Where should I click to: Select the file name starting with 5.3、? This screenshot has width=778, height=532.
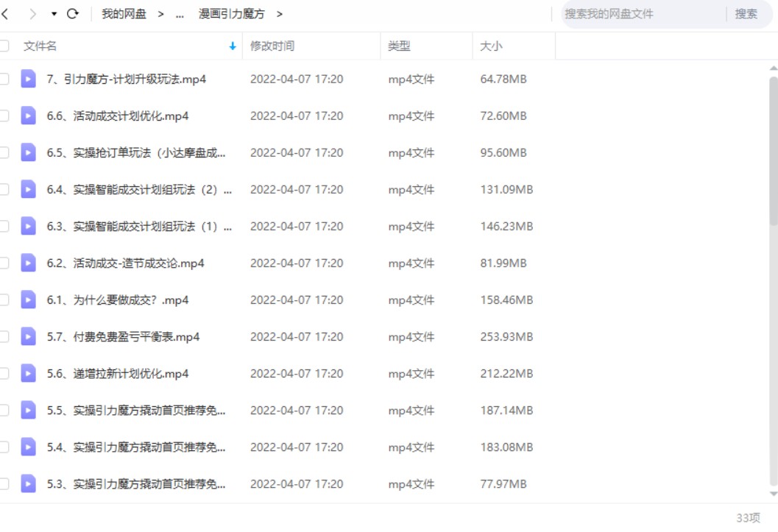tap(136, 484)
